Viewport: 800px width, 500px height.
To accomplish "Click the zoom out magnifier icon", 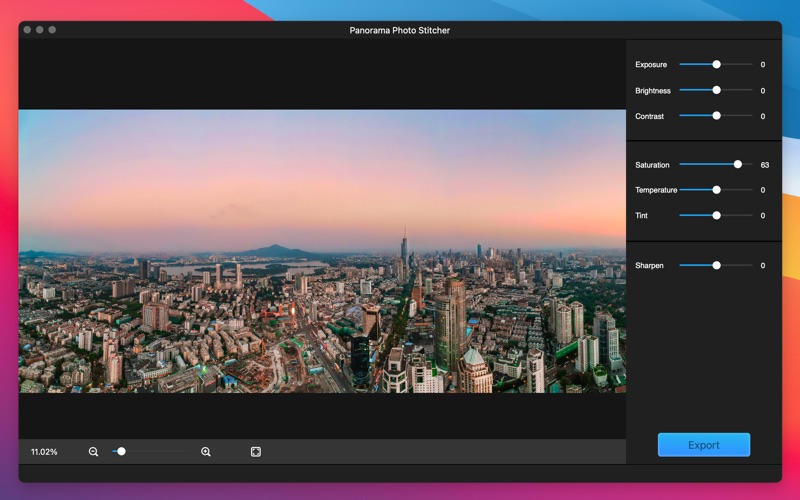I will point(93,452).
